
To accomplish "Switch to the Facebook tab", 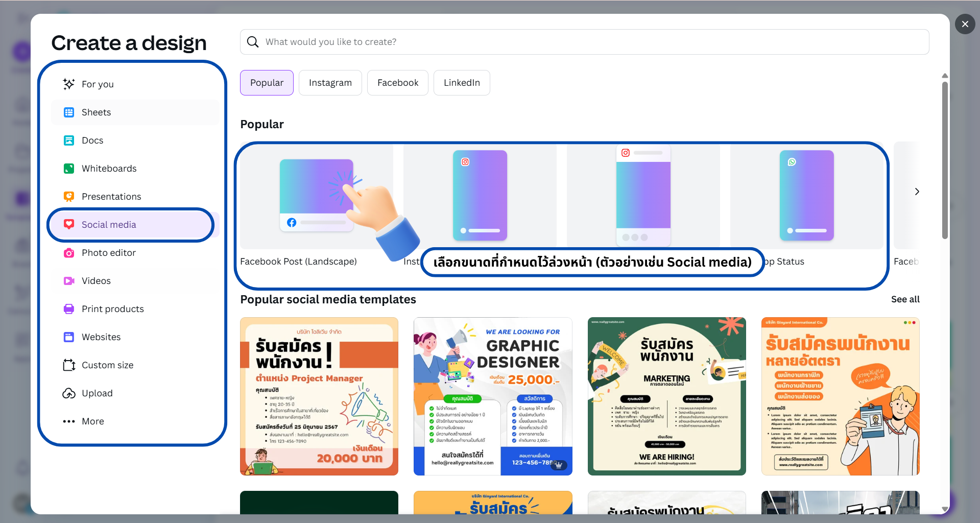I will point(397,83).
